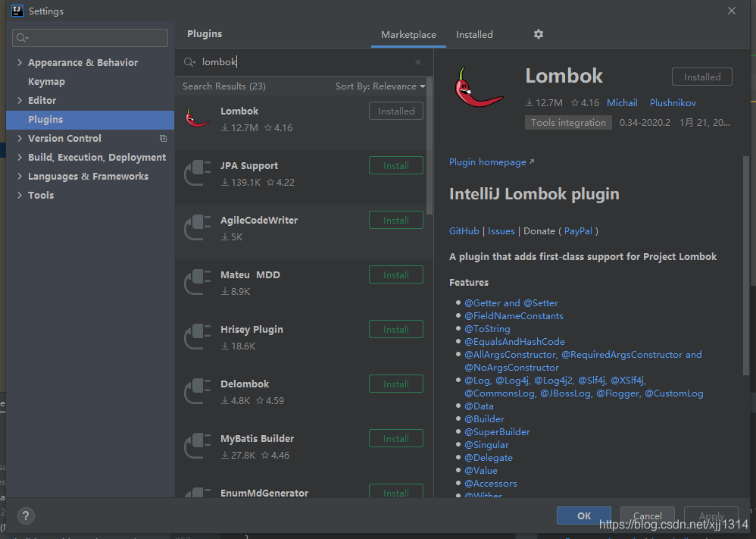Screen dimensions: 756x539
Task: Clear the lombok plugin search text
Action: point(418,62)
